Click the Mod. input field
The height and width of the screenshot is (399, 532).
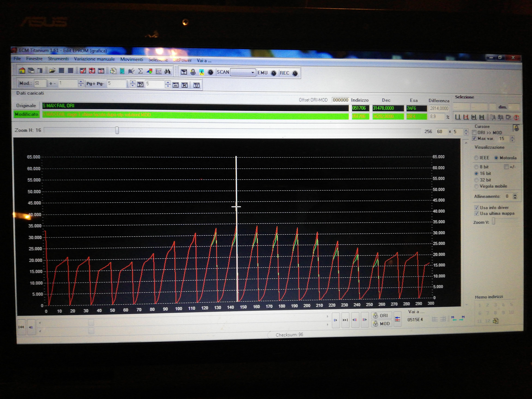pos(40,83)
